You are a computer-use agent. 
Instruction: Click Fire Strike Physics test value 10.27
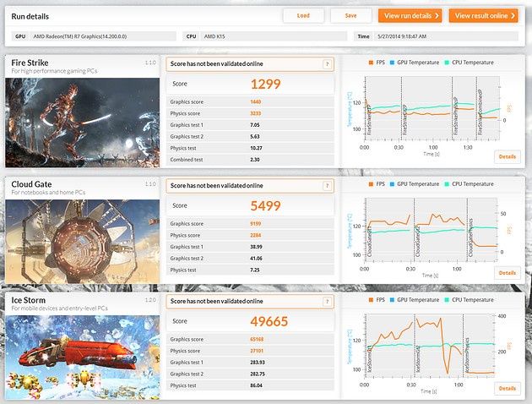tap(256, 148)
